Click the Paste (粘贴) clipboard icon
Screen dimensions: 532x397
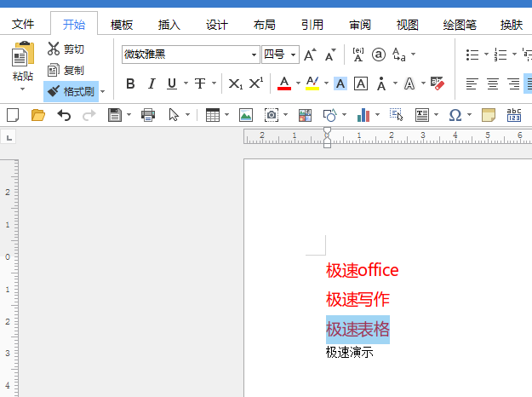(x=23, y=54)
